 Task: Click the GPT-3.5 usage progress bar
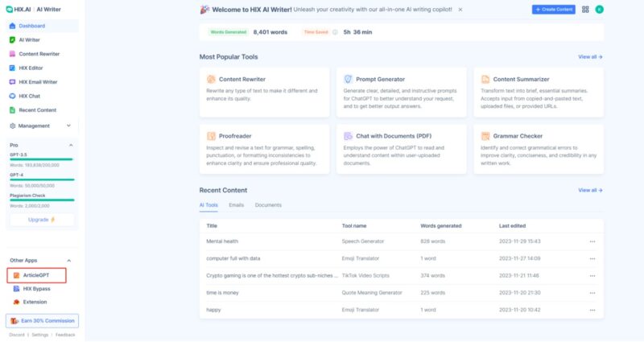click(42, 159)
